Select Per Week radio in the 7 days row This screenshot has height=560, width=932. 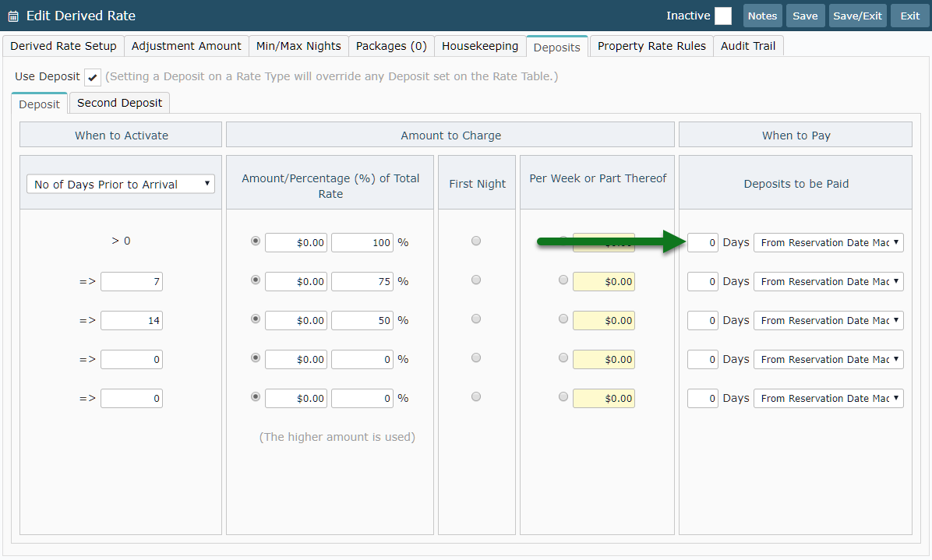563,280
